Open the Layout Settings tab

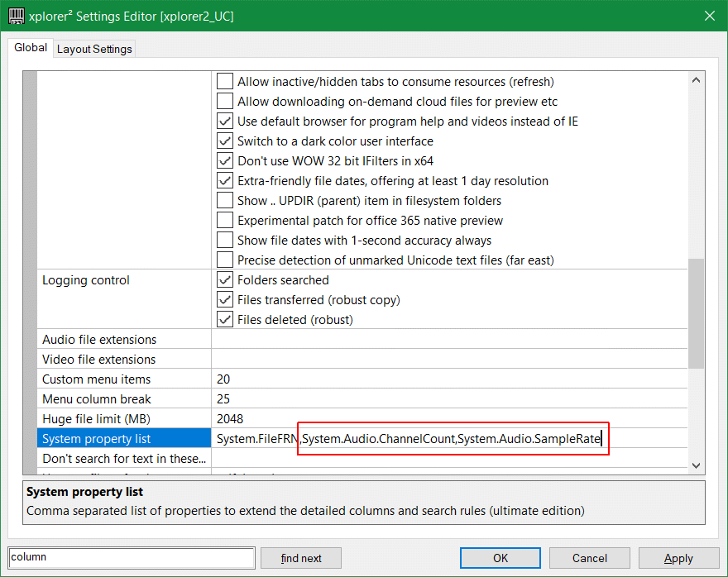(x=94, y=49)
